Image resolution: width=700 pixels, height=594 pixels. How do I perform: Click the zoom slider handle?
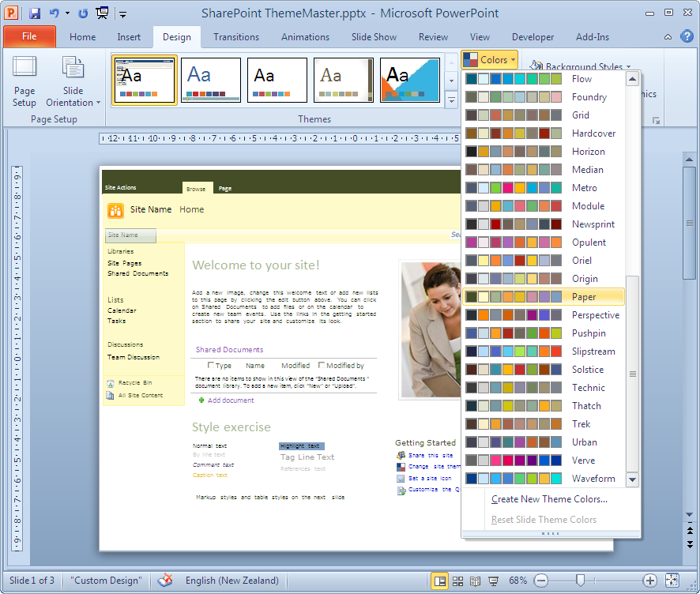pyautogui.click(x=580, y=580)
